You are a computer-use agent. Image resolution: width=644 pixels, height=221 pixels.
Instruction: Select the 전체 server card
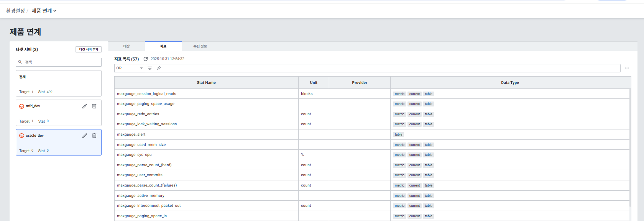[x=58, y=83]
